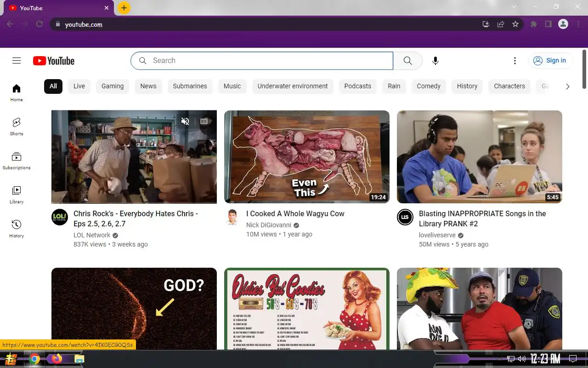588x368 pixels.
Task: Click the Chrome taskbar icon
Action: pos(34,359)
